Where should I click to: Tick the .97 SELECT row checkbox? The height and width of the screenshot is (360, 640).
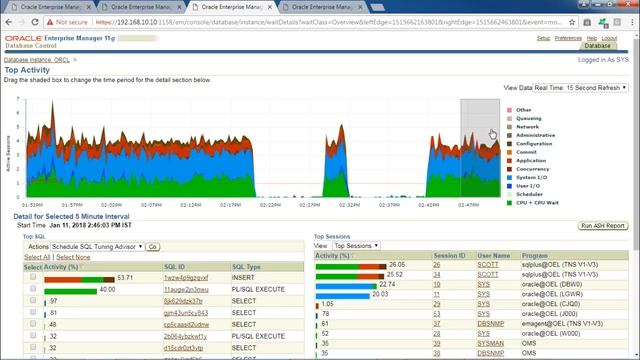33,300
